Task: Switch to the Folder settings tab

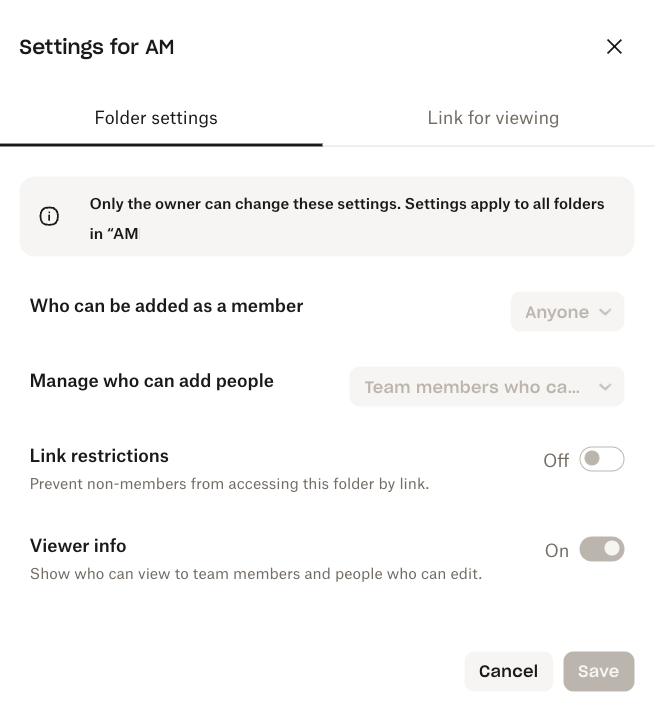Action: pos(156,118)
